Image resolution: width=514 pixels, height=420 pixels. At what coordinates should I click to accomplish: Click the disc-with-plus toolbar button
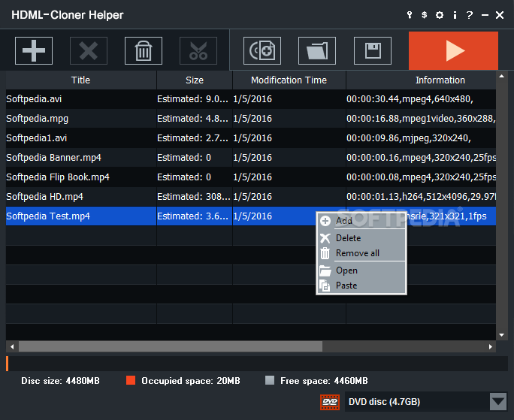tap(262, 50)
